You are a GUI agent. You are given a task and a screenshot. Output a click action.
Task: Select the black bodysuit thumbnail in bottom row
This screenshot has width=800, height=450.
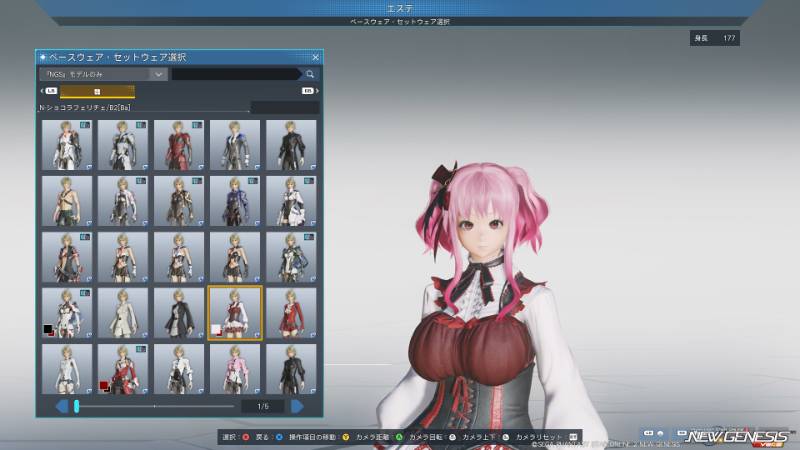pos(291,369)
